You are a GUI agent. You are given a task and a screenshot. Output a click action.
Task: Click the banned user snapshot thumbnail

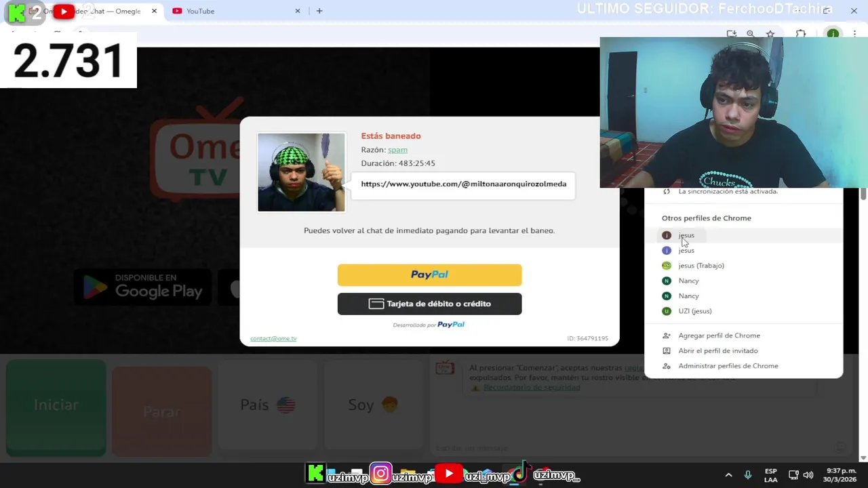[301, 172]
